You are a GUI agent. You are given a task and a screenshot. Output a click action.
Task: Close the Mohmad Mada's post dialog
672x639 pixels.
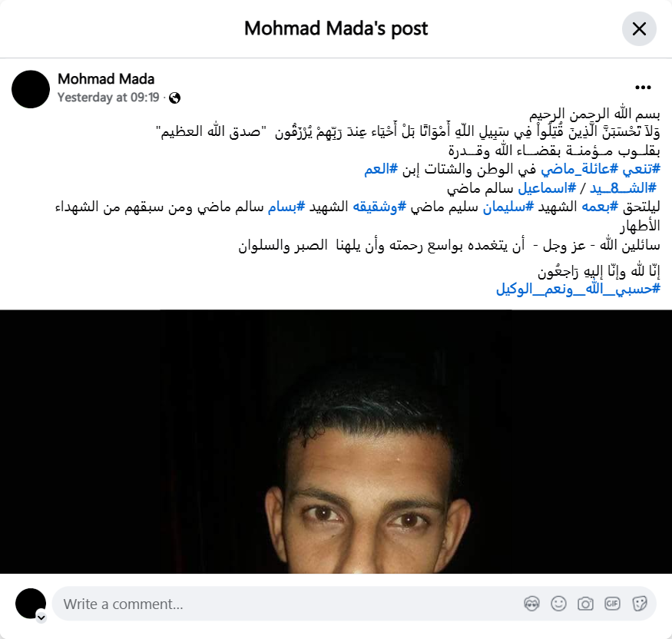click(639, 28)
